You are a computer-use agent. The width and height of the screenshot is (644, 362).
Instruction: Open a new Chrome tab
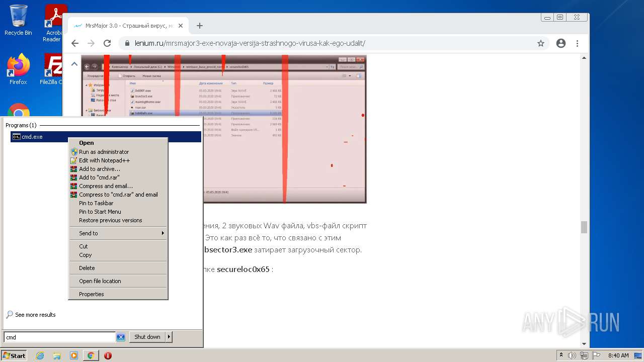200,26
